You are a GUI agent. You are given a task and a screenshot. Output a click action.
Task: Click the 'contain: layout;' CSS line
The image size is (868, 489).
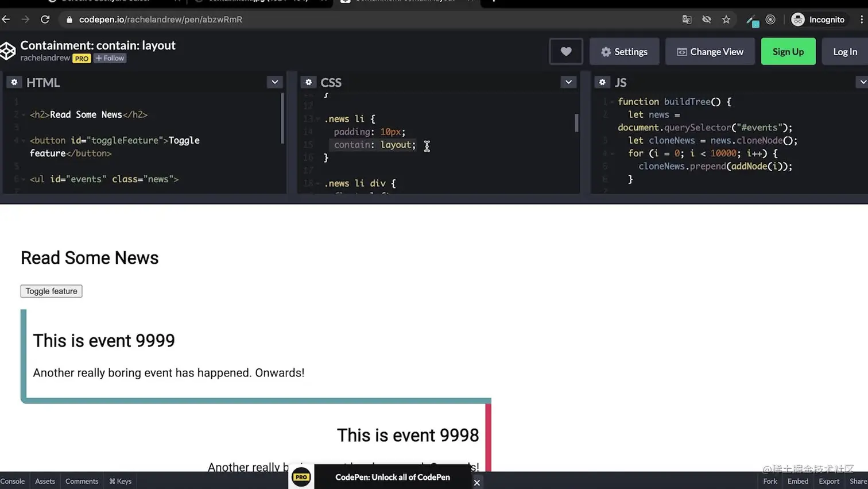(x=375, y=145)
